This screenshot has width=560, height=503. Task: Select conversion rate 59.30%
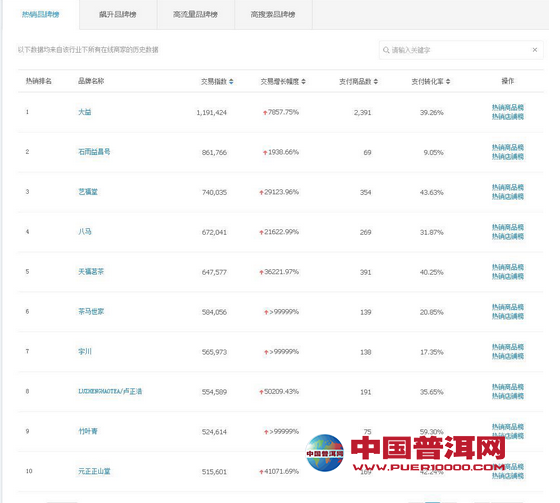coord(431,432)
